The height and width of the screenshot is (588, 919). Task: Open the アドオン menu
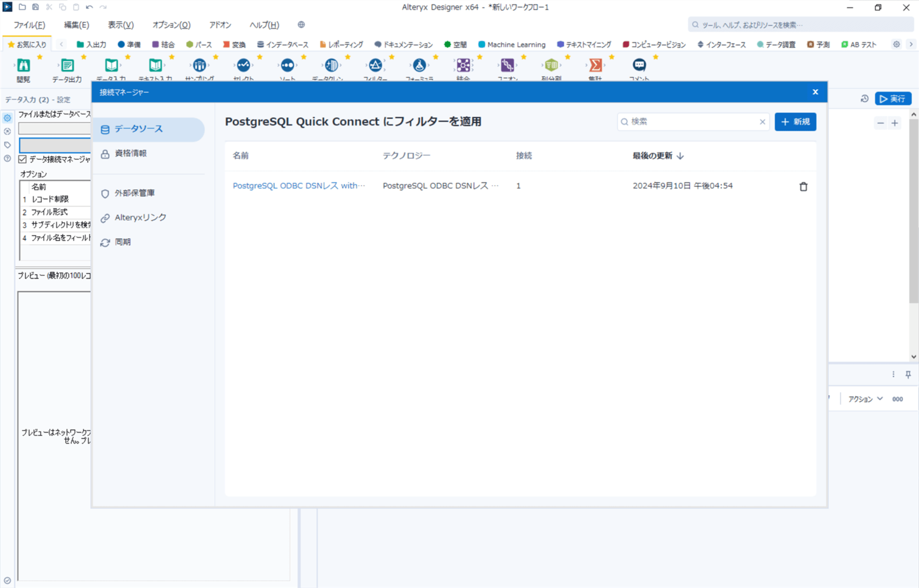(220, 25)
